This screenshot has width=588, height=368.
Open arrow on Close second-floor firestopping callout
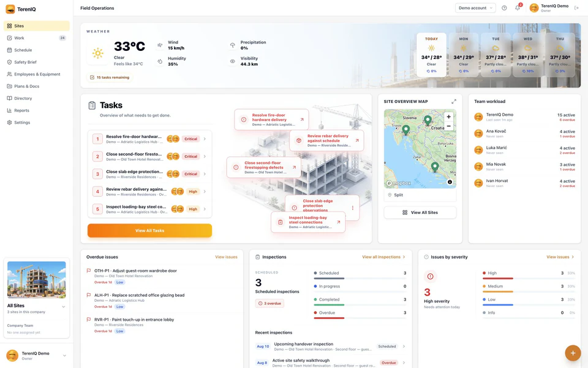pos(294,167)
